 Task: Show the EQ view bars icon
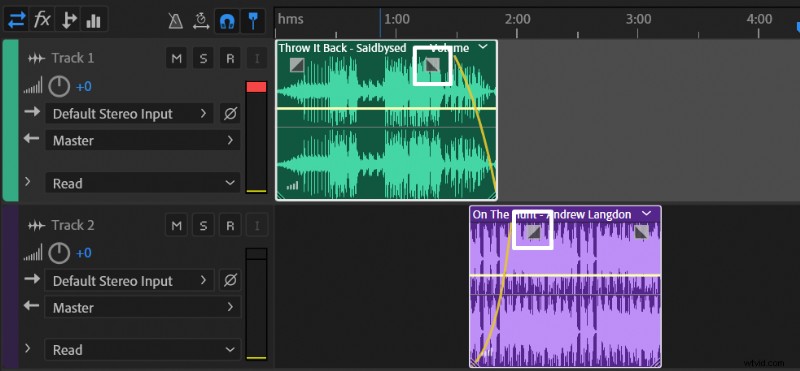[94, 20]
